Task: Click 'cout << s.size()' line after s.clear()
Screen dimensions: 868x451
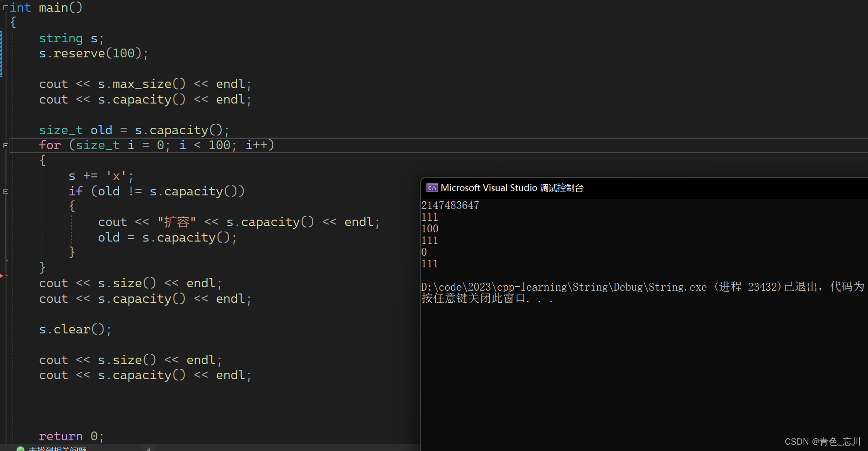Action: (130, 360)
